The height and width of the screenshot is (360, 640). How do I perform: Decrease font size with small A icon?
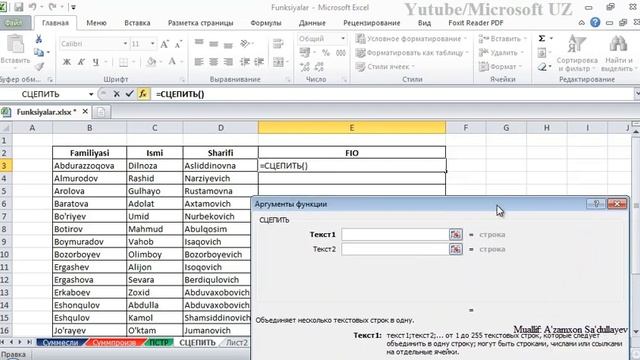pos(178,44)
